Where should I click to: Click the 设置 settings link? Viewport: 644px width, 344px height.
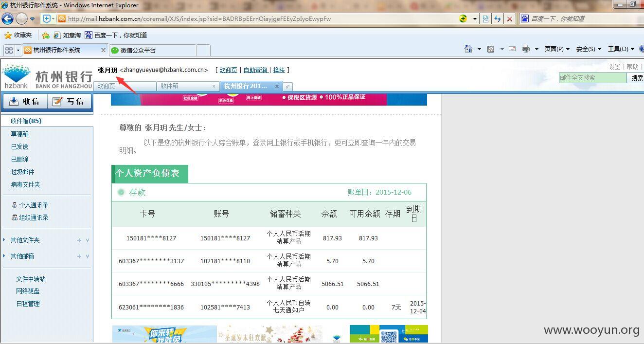[614, 67]
